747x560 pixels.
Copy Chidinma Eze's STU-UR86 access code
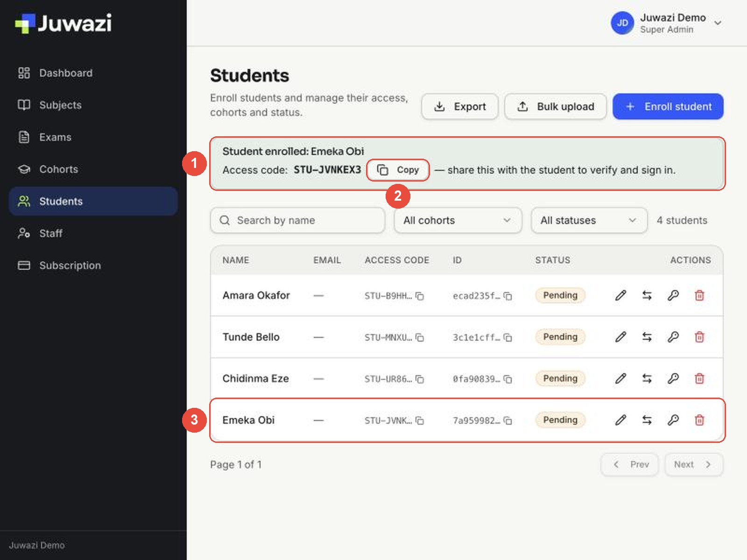tap(420, 379)
